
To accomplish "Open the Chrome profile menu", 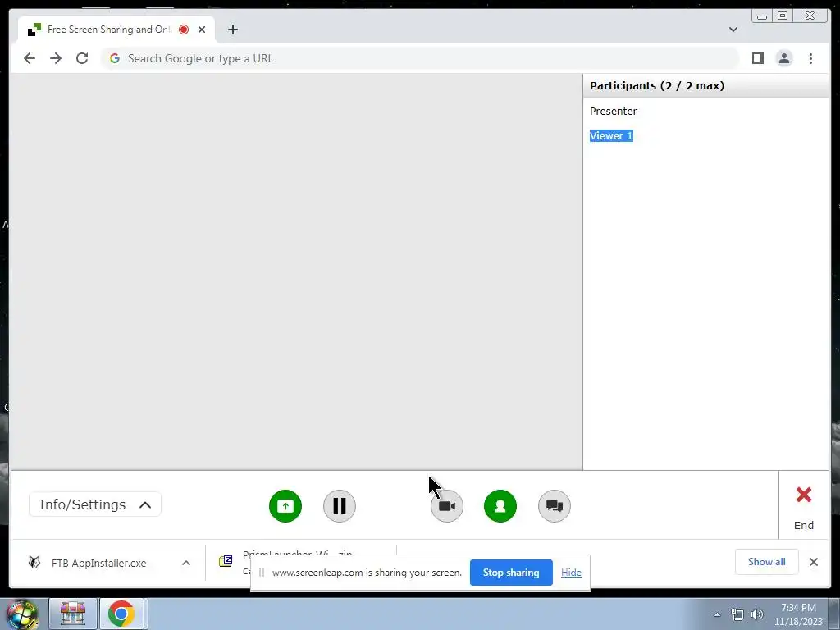I will [783, 58].
